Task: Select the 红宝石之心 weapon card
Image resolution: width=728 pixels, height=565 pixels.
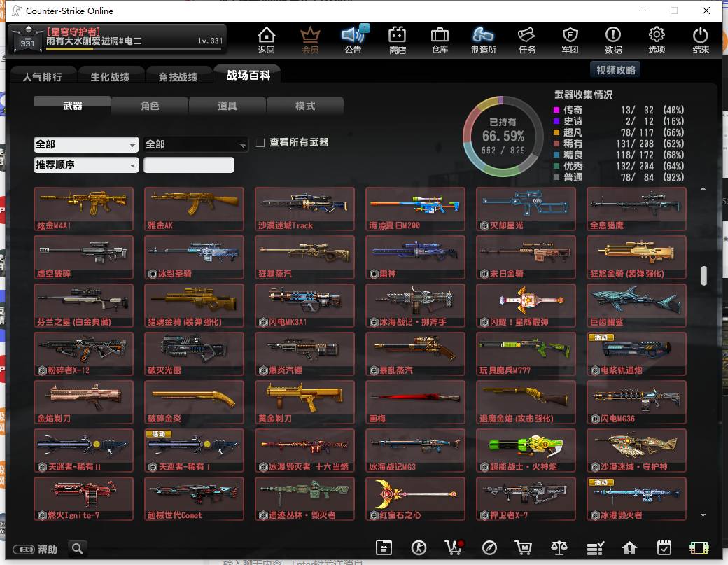Action: tap(416, 498)
